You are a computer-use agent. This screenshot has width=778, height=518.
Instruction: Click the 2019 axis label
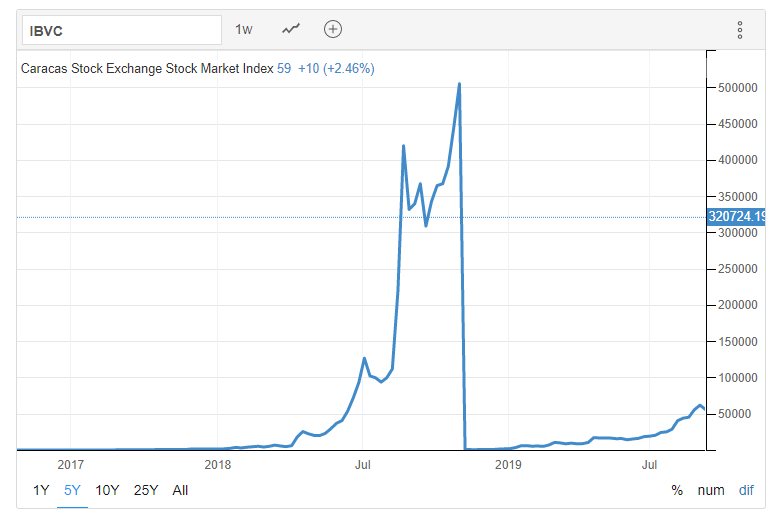(508, 465)
